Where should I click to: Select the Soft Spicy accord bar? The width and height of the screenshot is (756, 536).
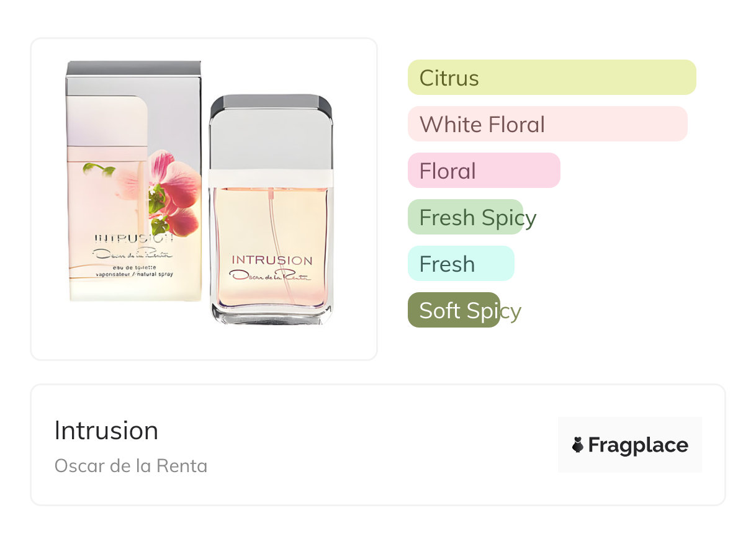tap(454, 310)
